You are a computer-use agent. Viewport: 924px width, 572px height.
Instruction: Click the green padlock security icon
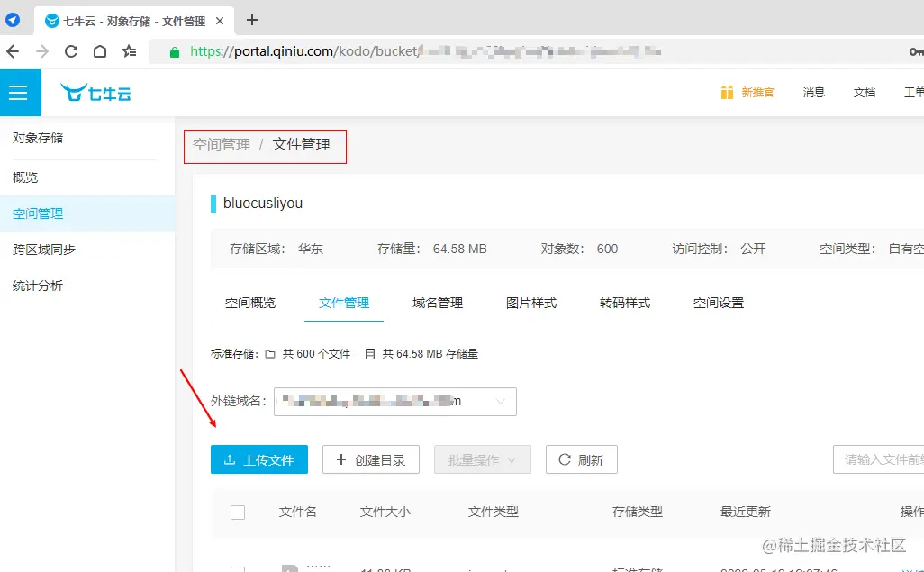(x=175, y=52)
